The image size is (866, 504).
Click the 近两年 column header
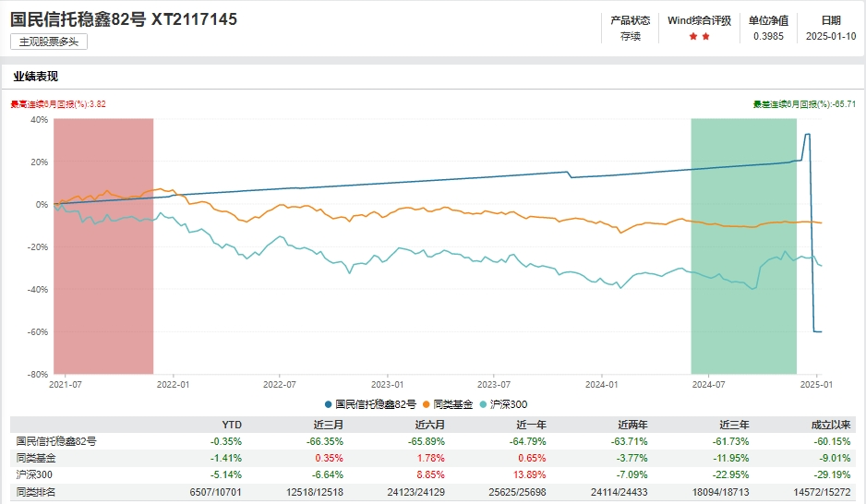pos(632,425)
